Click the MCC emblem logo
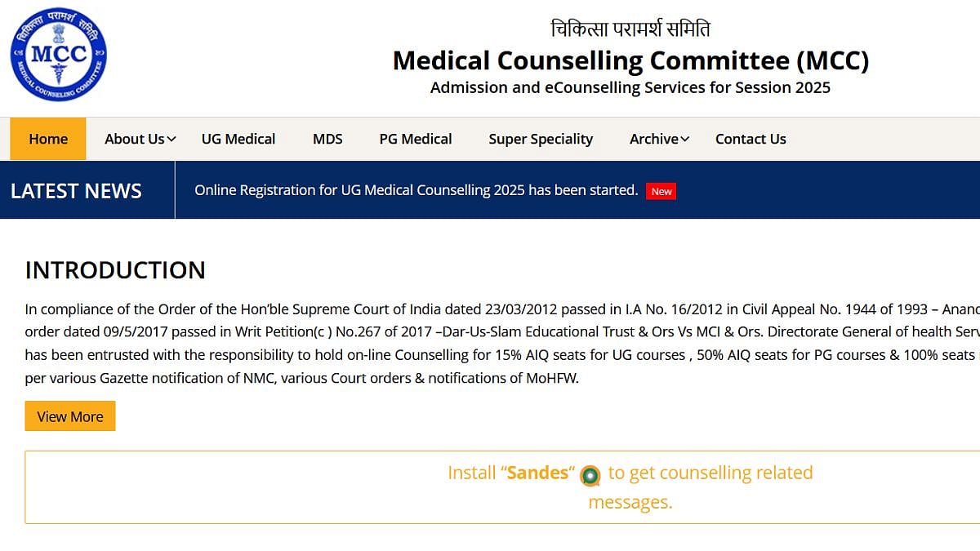980x551 pixels. click(x=58, y=53)
